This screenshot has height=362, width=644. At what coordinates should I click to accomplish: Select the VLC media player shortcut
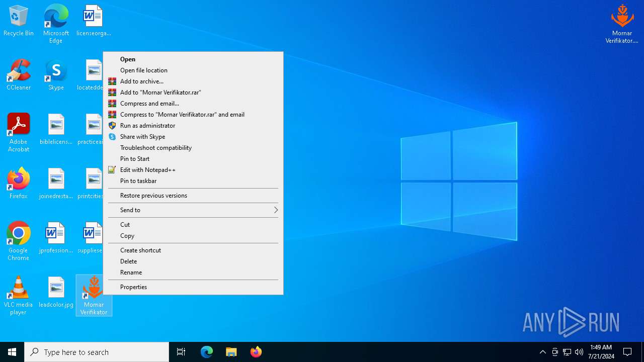[x=19, y=296]
